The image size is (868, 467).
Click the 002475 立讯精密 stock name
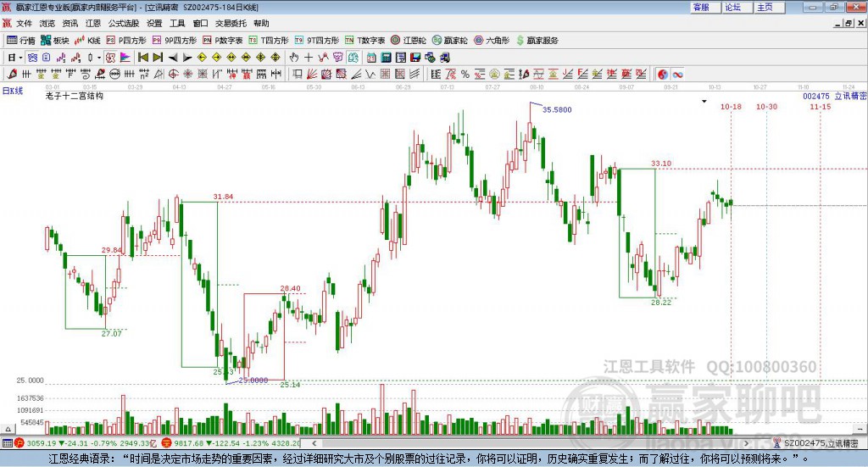pyautogui.click(x=835, y=97)
